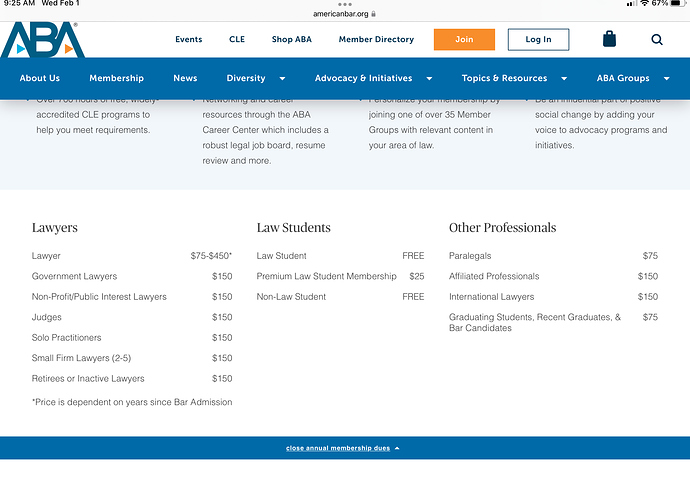The height and width of the screenshot is (493, 690).
Task: Open the search magnifier icon
Action: pyautogui.click(x=657, y=40)
